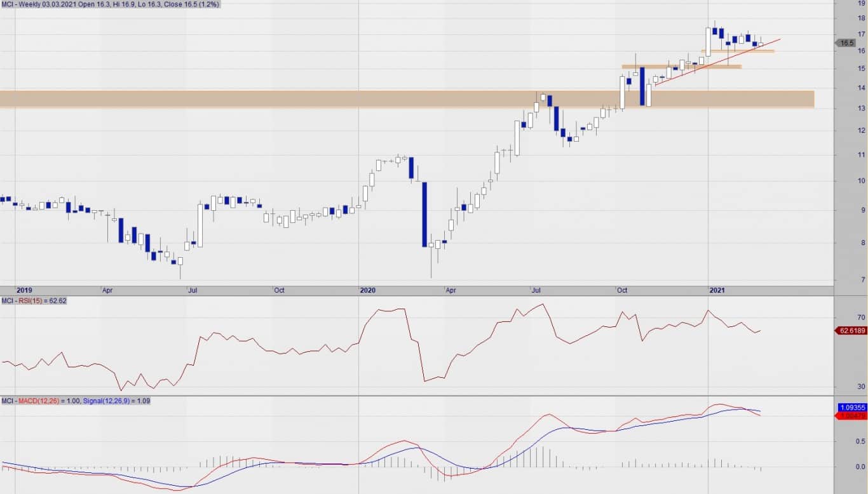Select the current price tag showing 16.5
Viewport: 868px width, 494px height.
coord(846,43)
